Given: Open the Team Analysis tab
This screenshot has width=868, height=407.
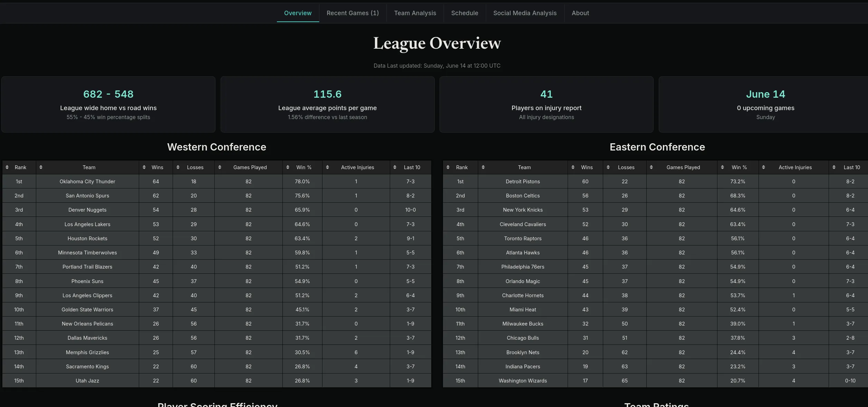Looking at the screenshot, I should (415, 13).
